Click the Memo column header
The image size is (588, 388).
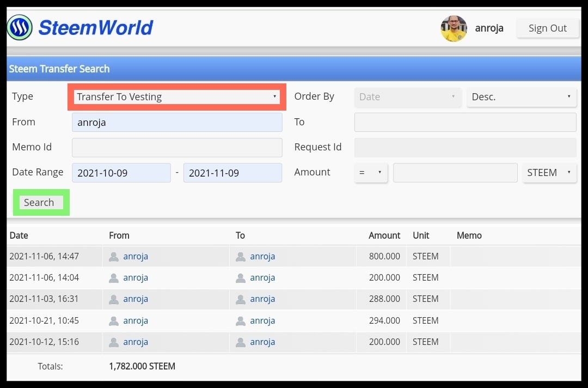point(469,235)
